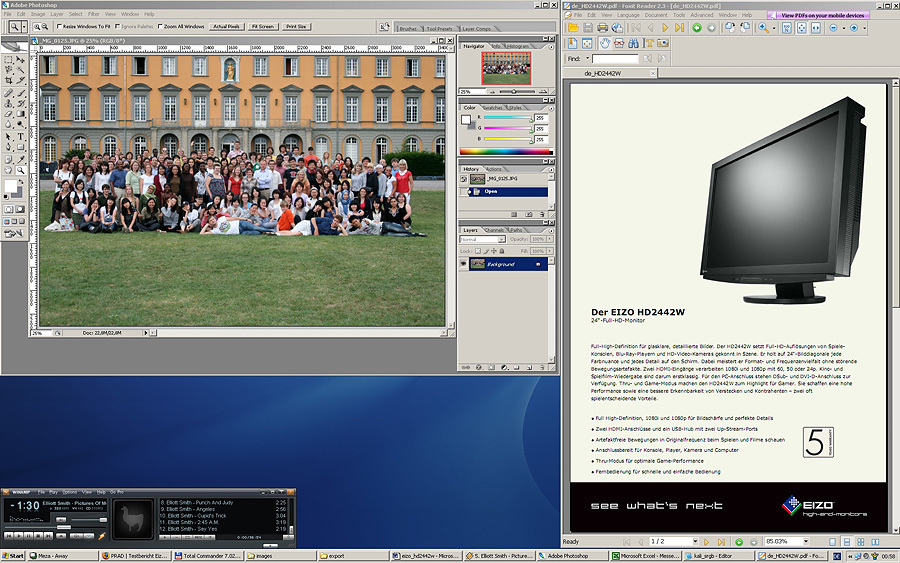Image resolution: width=900 pixels, height=563 pixels.
Task: Open the dropdown arrow beside Foxit magnifier
Action: point(774,28)
